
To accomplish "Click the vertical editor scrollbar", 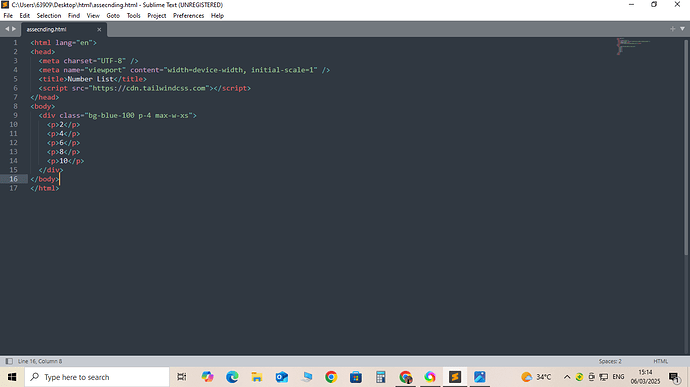I will point(686,147).
